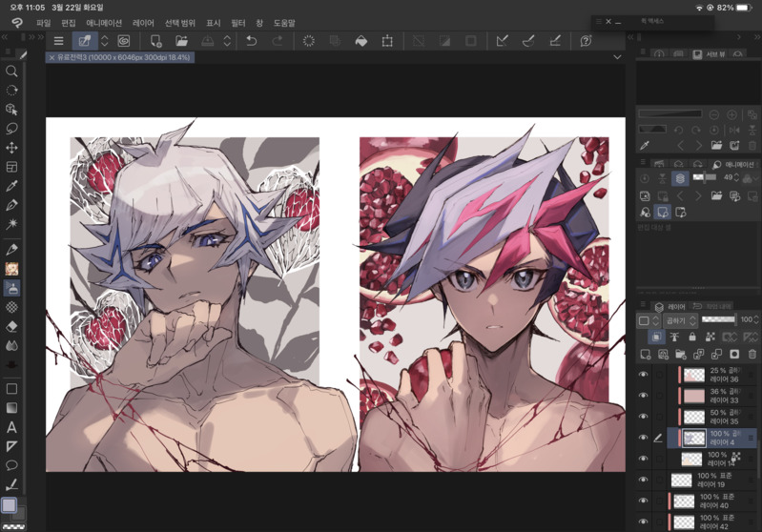Close the 유료전력3 canvas tab
Screen dimensions: 762x532
[x=52, y=57]
